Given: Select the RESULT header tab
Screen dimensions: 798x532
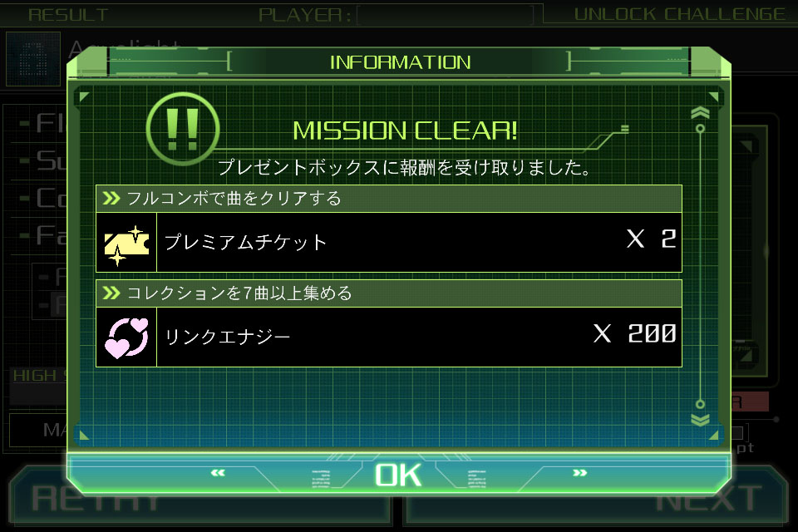Looking at the screenshot, I should tap(68, 15).
